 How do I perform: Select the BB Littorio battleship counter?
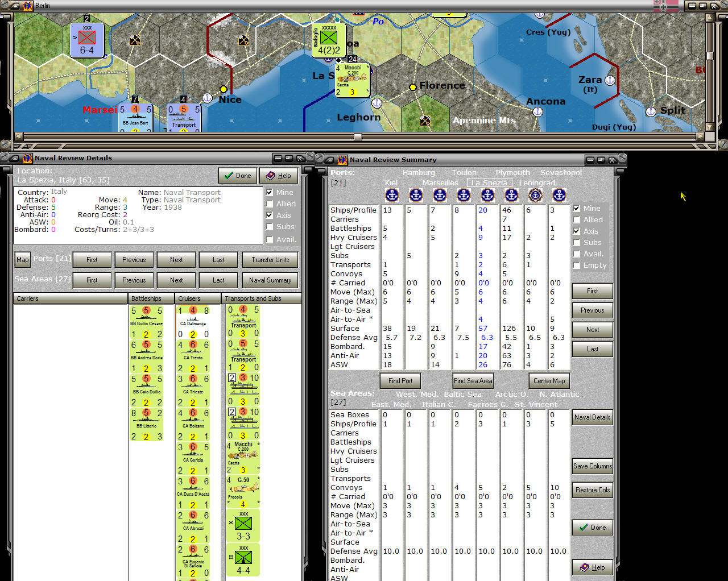pos(147,425)
